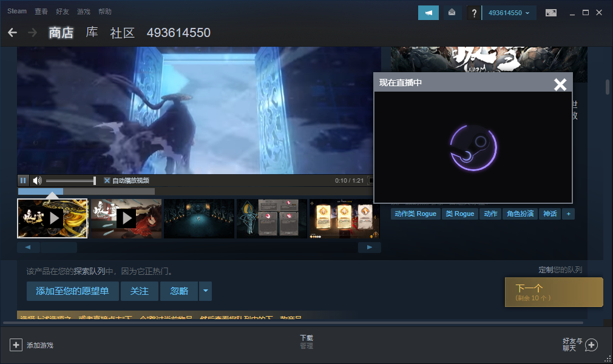Click the horizontal page scrollbar
The width and height of the screenshot is (613, 364).
[293, 323]
